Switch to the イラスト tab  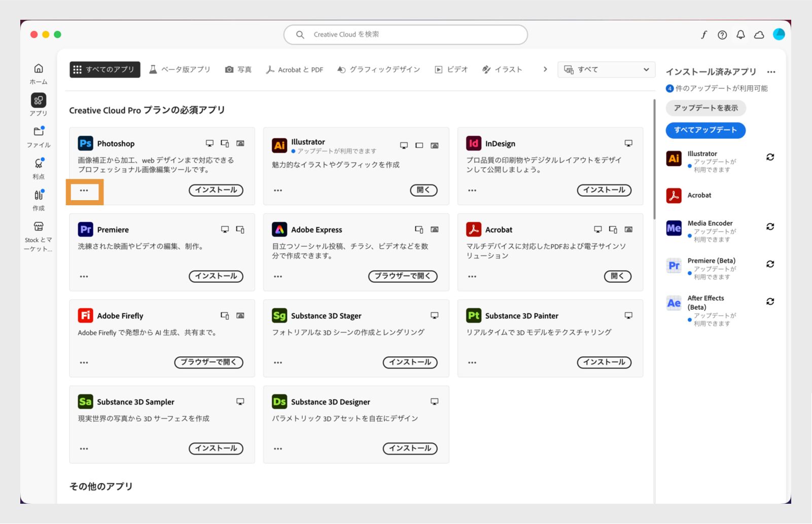pyautogui.click(x=502, y=69)
